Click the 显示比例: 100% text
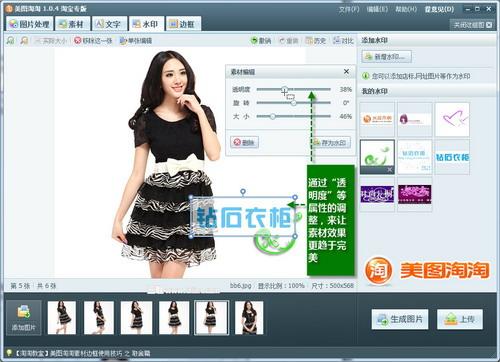 coord(281,286)
